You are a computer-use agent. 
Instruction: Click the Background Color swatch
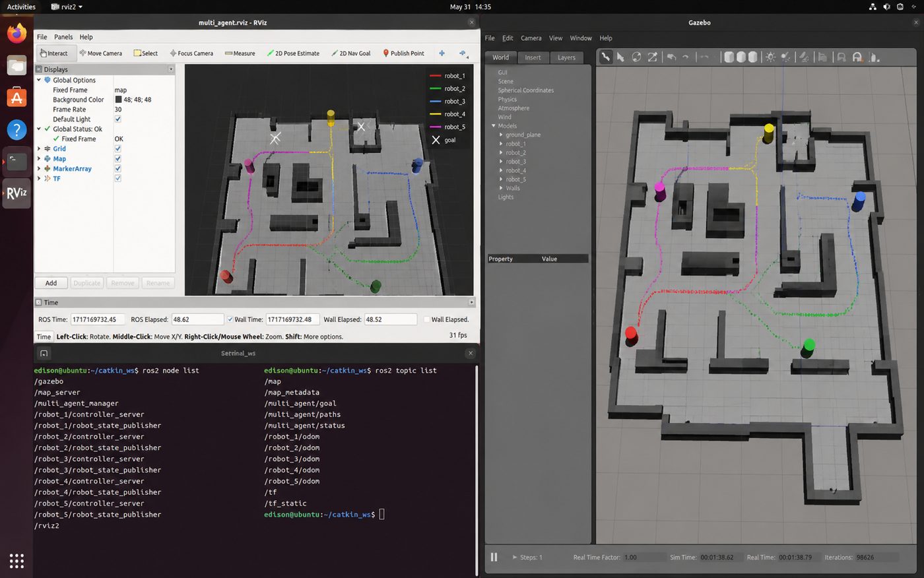(x=118, y=100)
